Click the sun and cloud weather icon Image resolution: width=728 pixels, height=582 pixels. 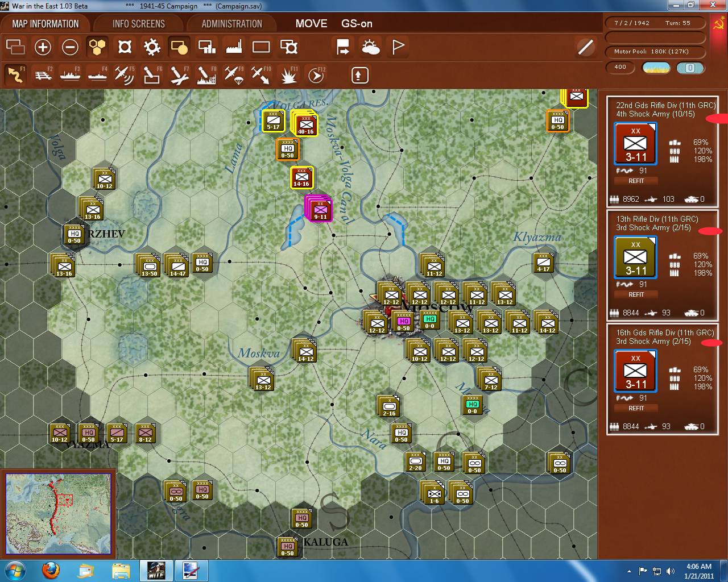(371, 47)
